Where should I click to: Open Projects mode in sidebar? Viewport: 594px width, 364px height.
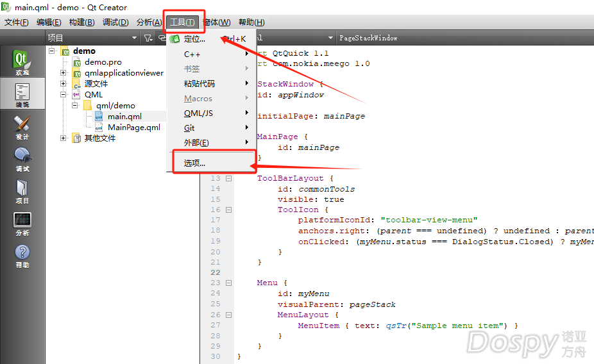pyautogui.click(x=22, y=190)
